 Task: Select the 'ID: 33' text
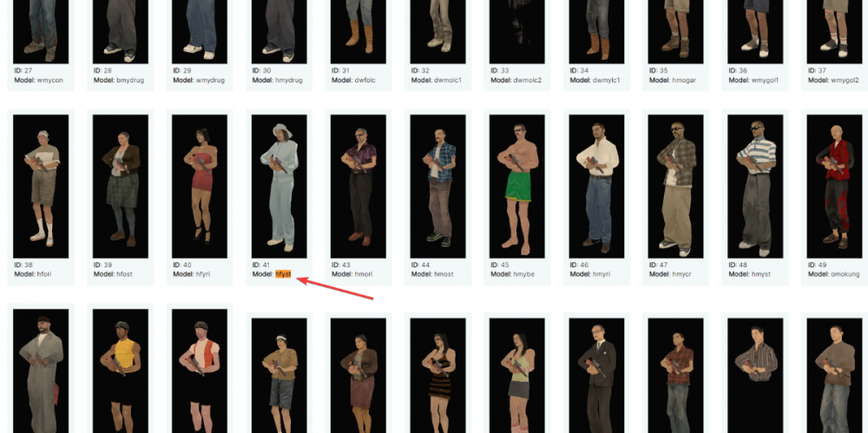500,71
